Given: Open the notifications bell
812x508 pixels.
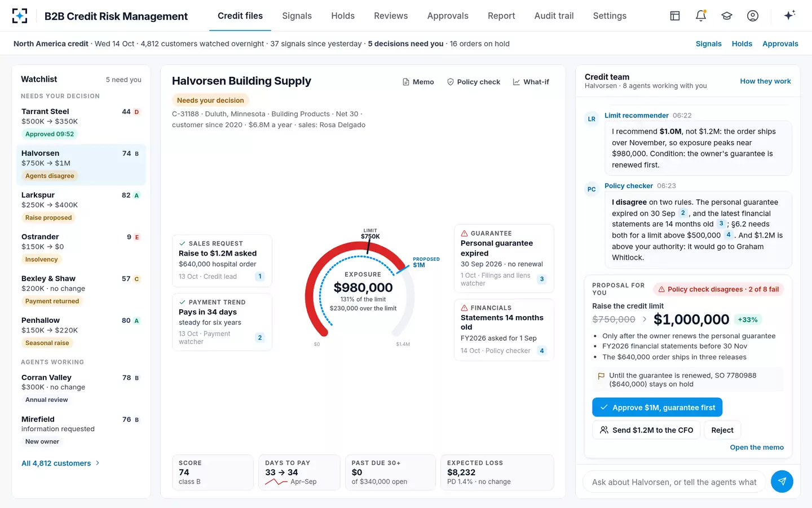Looking at the screenshot, I should click(701, 16).
